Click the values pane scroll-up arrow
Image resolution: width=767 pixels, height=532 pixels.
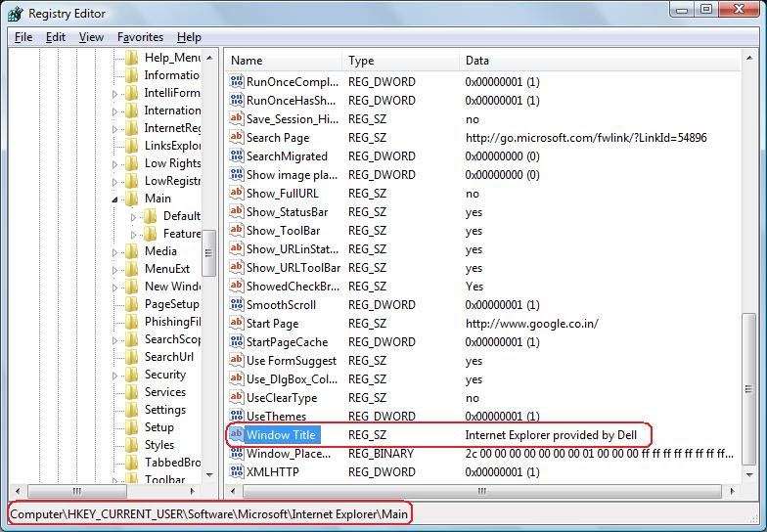click(x=749, y=58)
